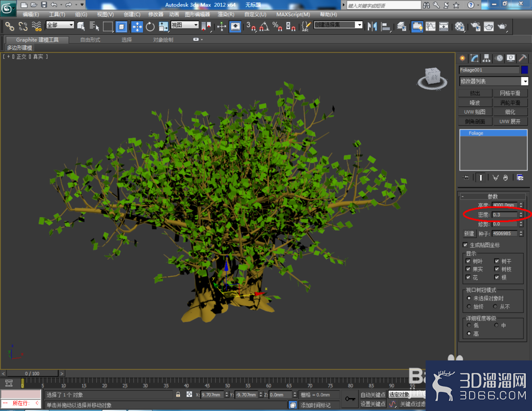
Task: Click the Pin Stack icon
Action: pos(466,177)
